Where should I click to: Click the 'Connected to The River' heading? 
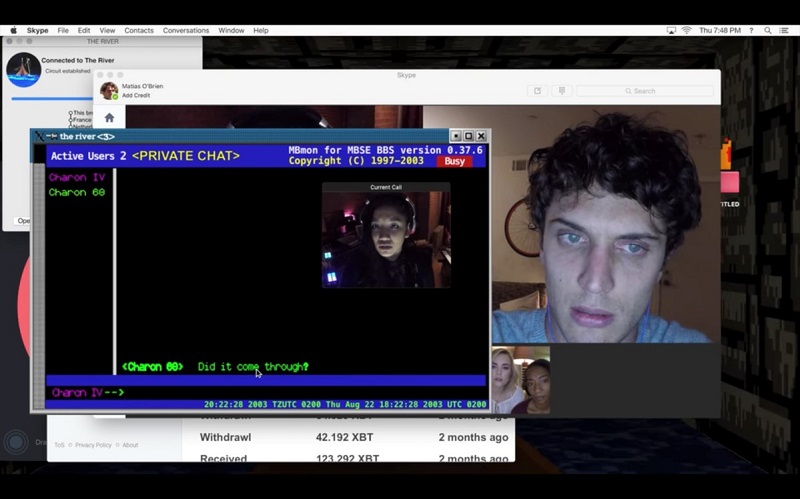pos(78,60)
